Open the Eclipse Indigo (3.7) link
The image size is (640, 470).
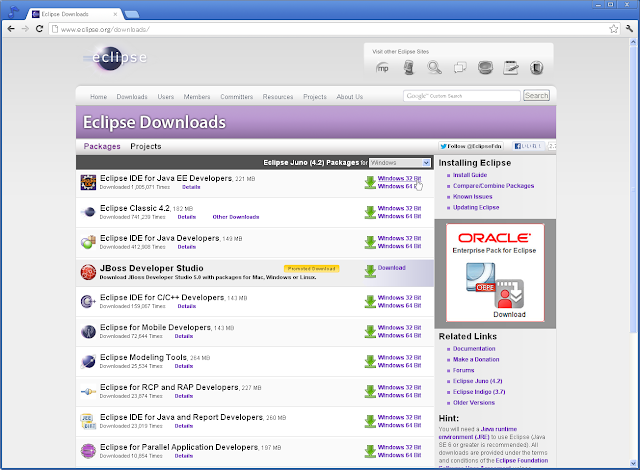[x=479, y=392]
